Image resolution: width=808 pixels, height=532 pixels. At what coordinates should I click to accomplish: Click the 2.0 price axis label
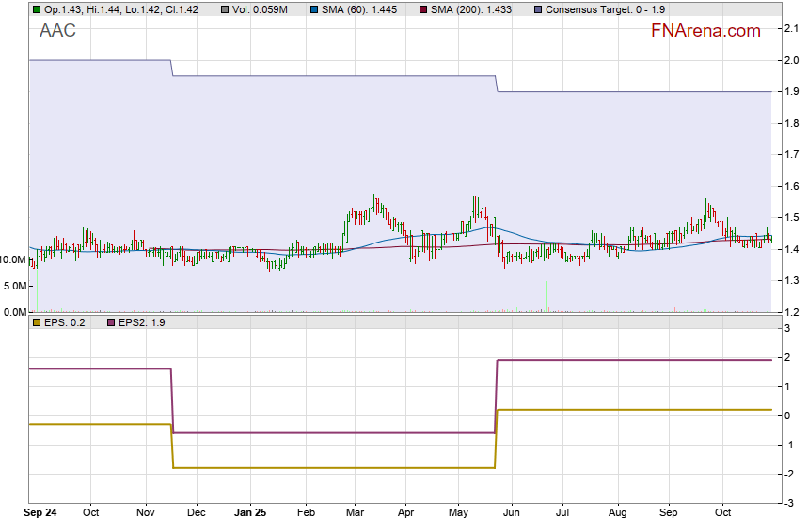[791, 61]
